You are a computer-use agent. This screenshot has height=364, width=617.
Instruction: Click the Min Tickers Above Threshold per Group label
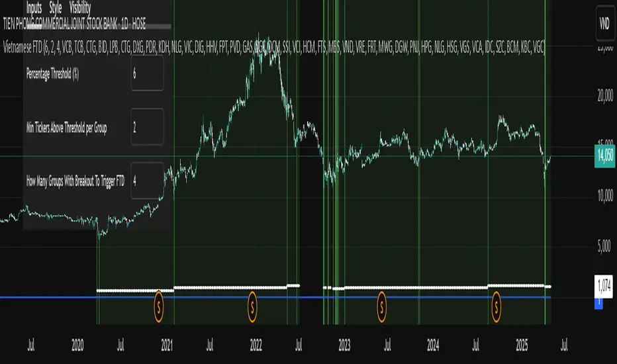(x=66, y=128)
